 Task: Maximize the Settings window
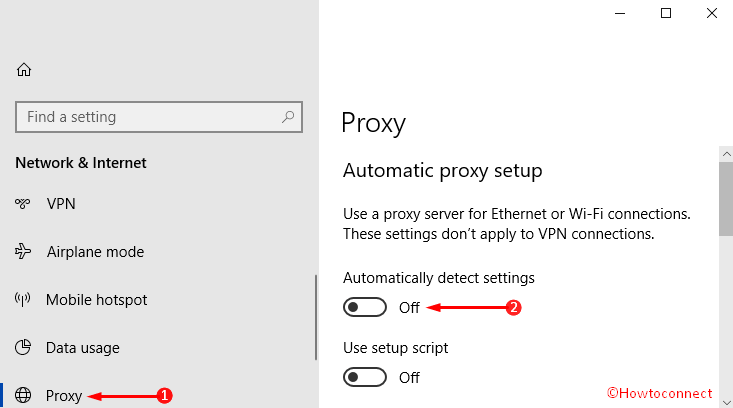click(x=666, y=13)
